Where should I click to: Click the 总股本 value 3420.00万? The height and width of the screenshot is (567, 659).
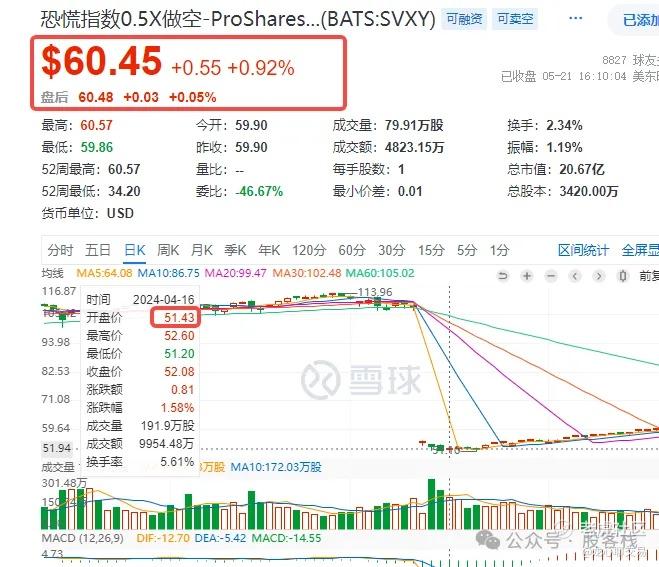589,192
